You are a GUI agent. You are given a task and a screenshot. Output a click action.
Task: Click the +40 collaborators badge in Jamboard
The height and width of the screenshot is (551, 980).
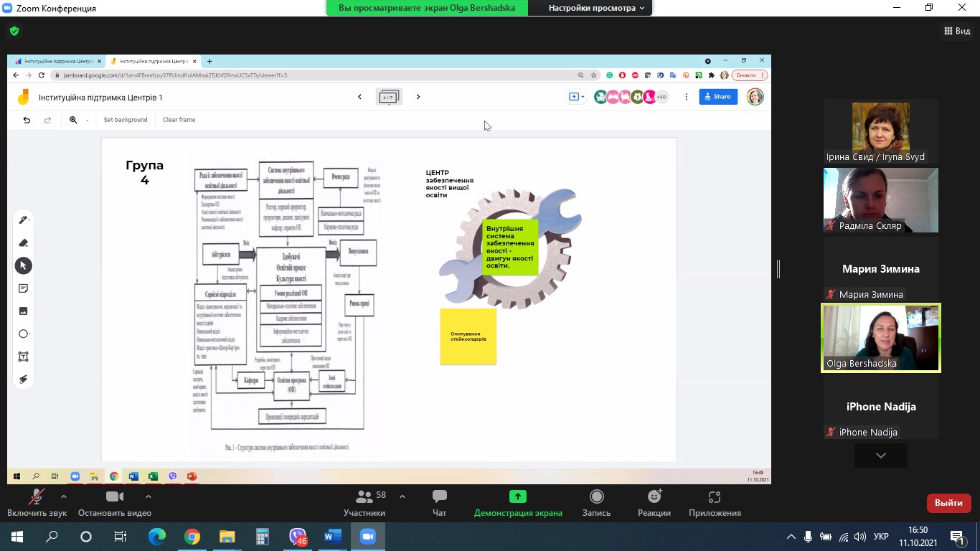[x=661, y=97]
